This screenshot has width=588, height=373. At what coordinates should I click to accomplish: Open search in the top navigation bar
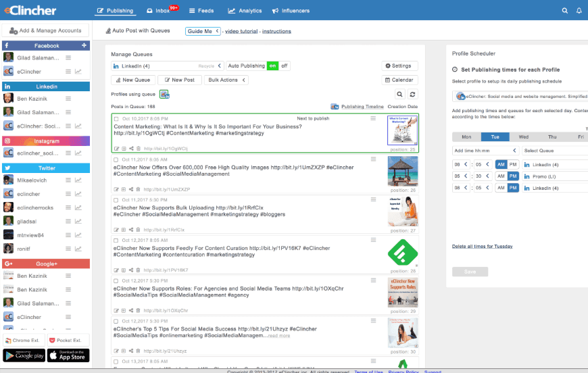[x=565, y=11]
